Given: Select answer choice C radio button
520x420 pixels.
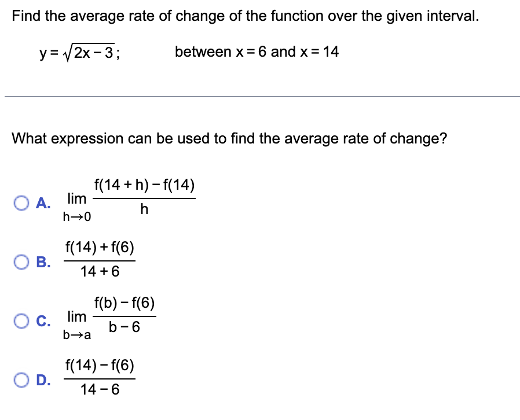Looking at the screenshot, I should (21, 320).
